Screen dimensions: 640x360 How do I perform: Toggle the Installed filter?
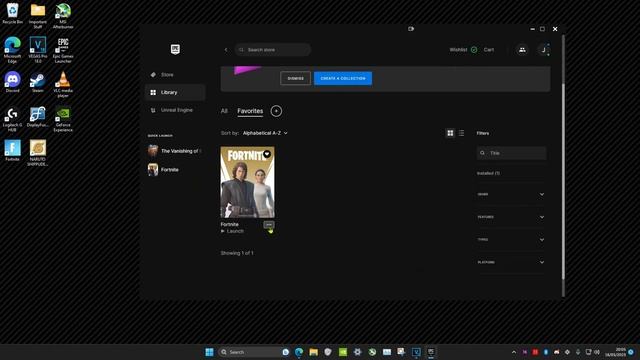click(x=488, y=173)
